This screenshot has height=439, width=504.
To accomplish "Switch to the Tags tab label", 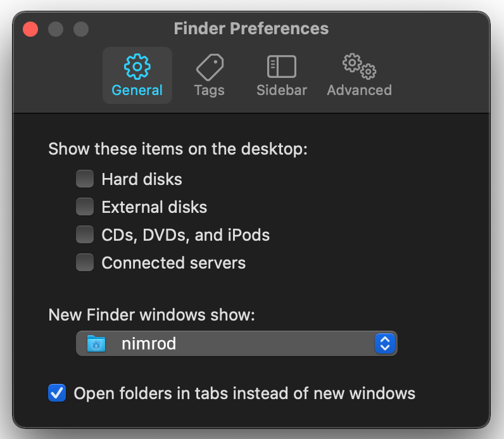I will coord(210,90).
